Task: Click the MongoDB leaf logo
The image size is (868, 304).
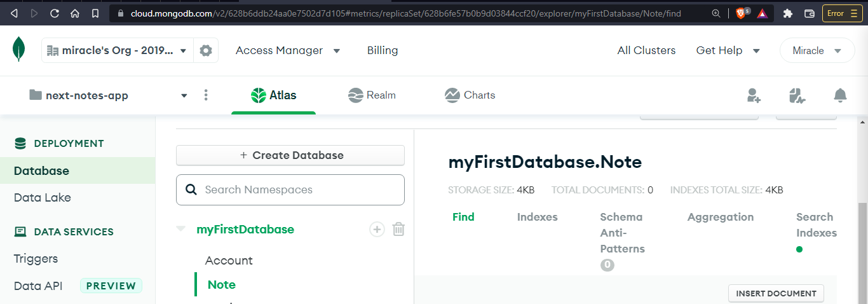Action: point(19,50)
